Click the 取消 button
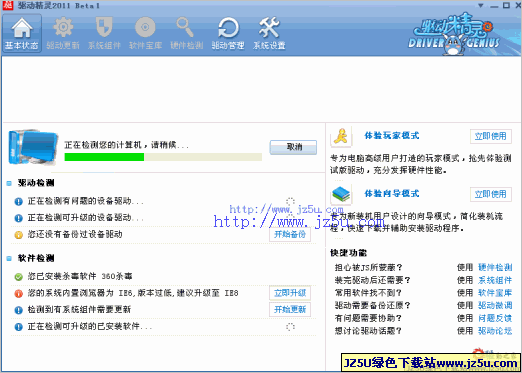 [293, 147]
